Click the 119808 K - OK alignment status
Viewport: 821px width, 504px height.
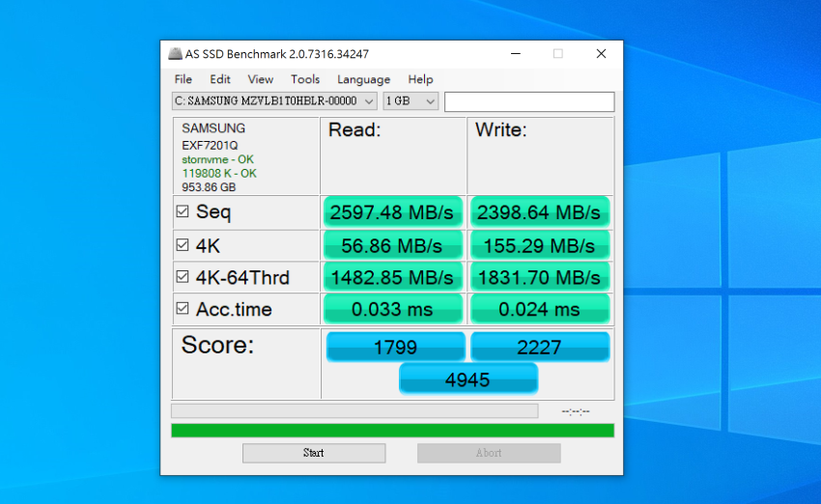(219, 173)
